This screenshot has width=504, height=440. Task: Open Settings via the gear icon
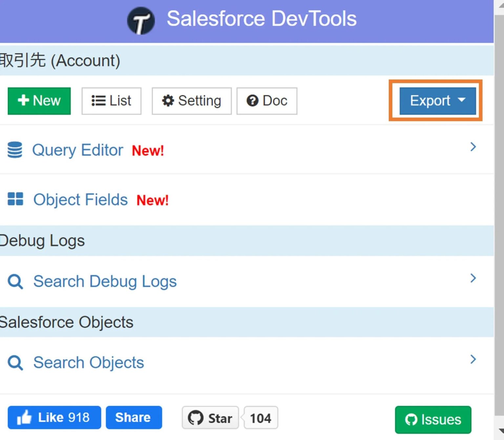[168, 101]
